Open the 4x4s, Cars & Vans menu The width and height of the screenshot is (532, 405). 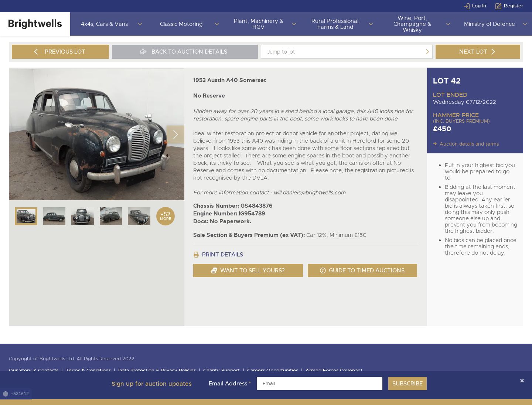105,24
